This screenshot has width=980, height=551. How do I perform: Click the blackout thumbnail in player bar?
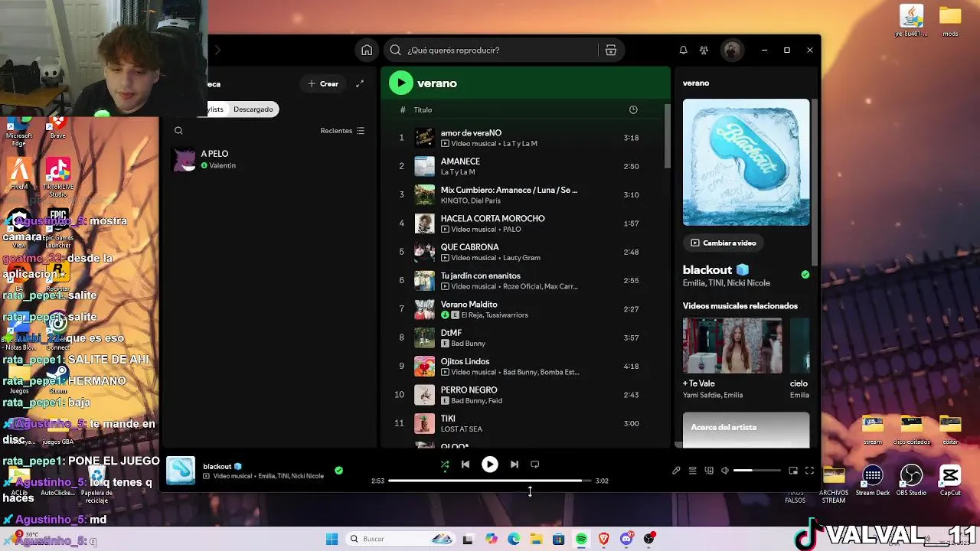pos(181,471)
